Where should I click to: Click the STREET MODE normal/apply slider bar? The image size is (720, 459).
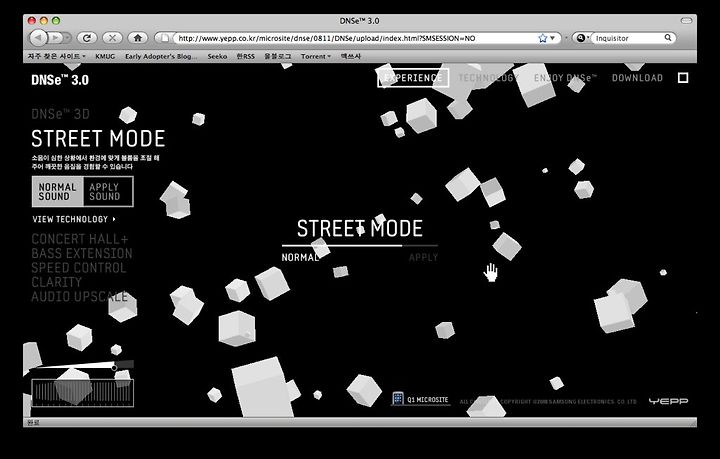pos(360,246)
